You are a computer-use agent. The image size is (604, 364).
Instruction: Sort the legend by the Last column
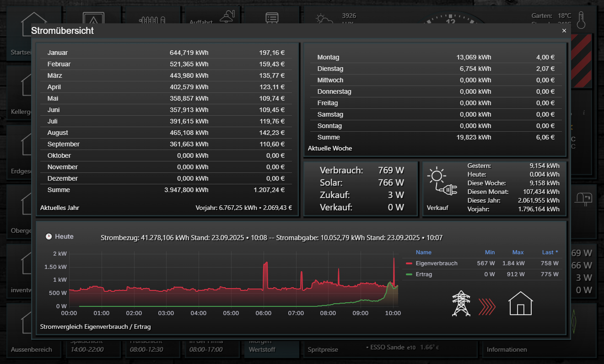click(x=550, y=252)
